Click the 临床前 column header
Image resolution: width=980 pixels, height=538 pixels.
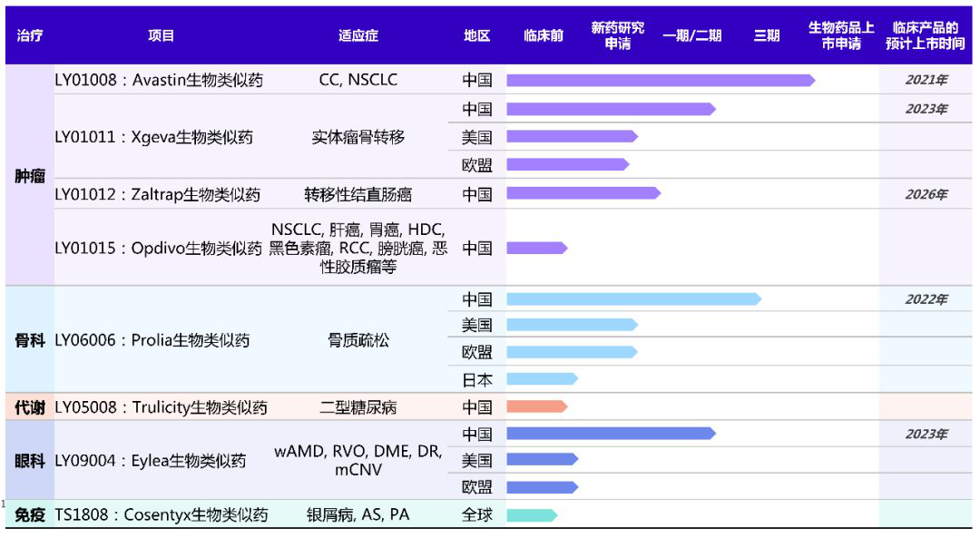click(544, 35)
